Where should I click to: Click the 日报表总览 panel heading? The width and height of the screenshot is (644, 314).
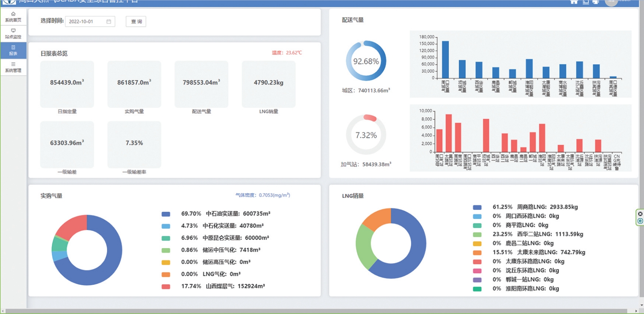coord(54,53)
